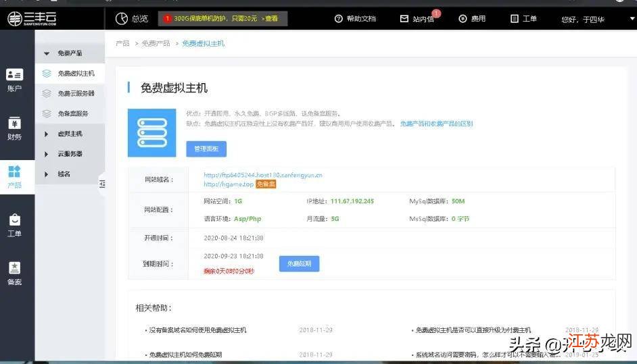This screenshot has width=637, height=364.
Task: Click the opening time 2020-08-24 18:21:38
Action: pyautogui.click(x=233, y=238)
